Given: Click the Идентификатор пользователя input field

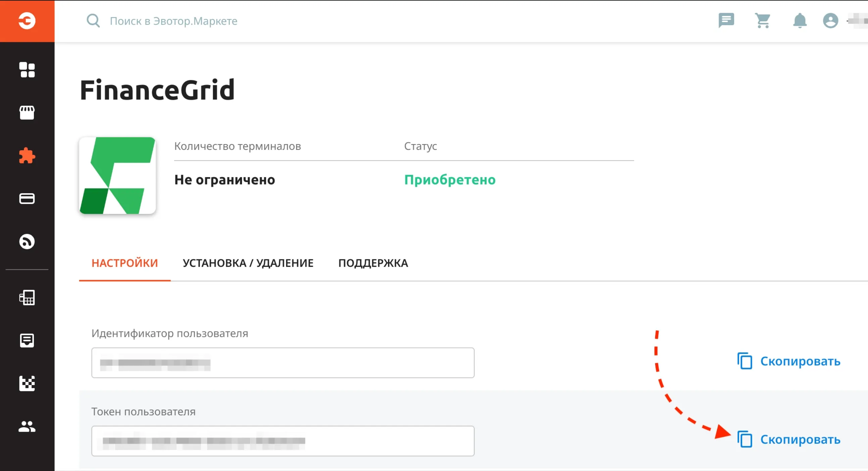Looking at the screenshot, I should (x=283, y=363).
